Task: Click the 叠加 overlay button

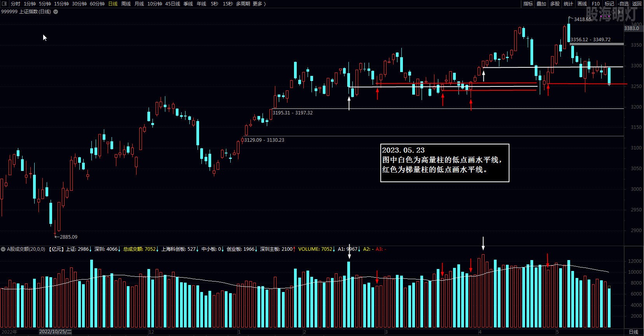Action: coord(541,4)
